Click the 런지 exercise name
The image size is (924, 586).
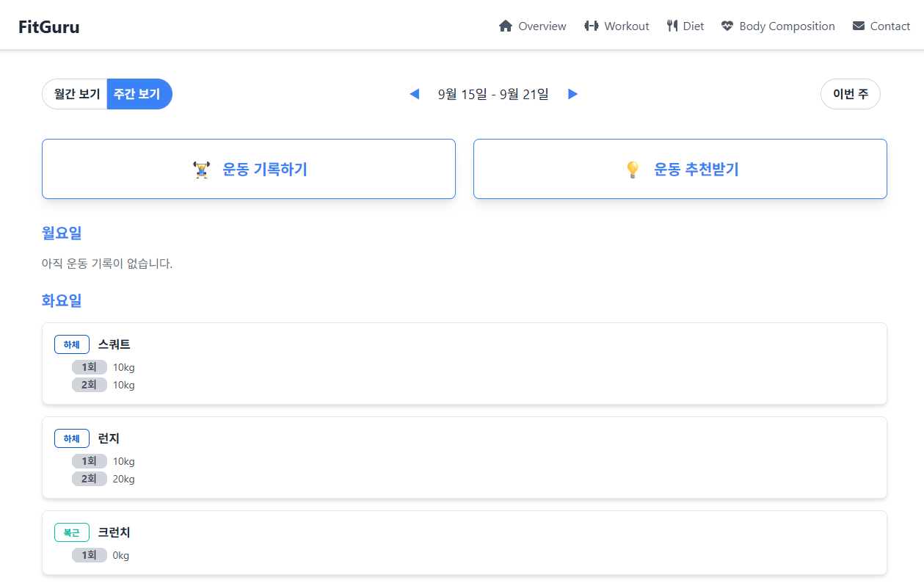(109, 438)
